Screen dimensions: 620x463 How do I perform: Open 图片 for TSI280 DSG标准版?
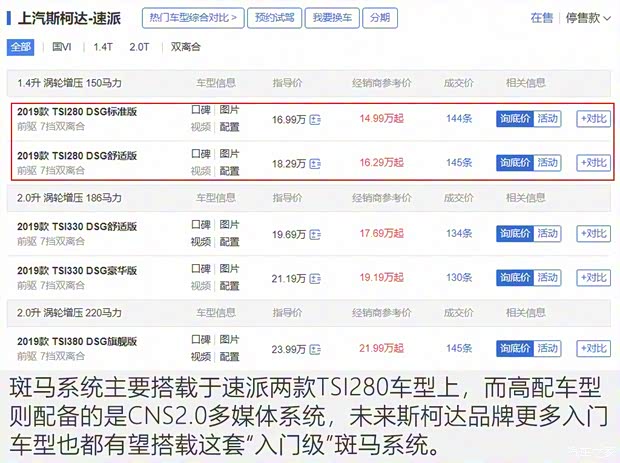coord(229,110)
